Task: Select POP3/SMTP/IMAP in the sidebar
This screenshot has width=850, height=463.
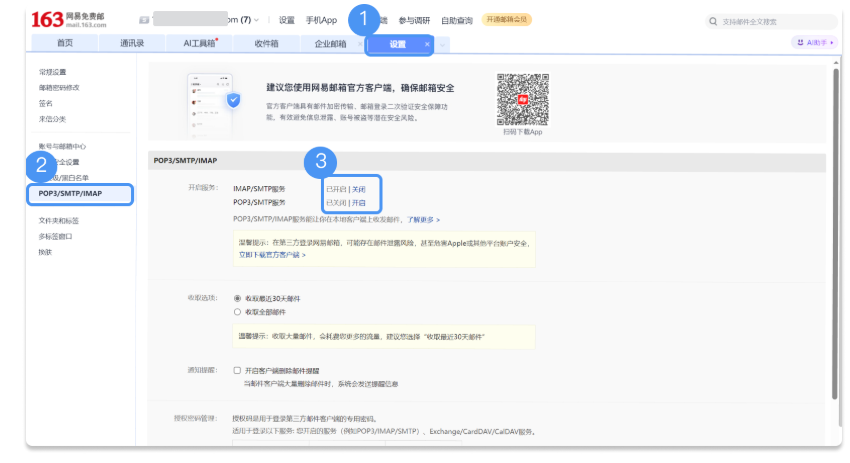Action: pyautogui.click(x=80, y=194)
